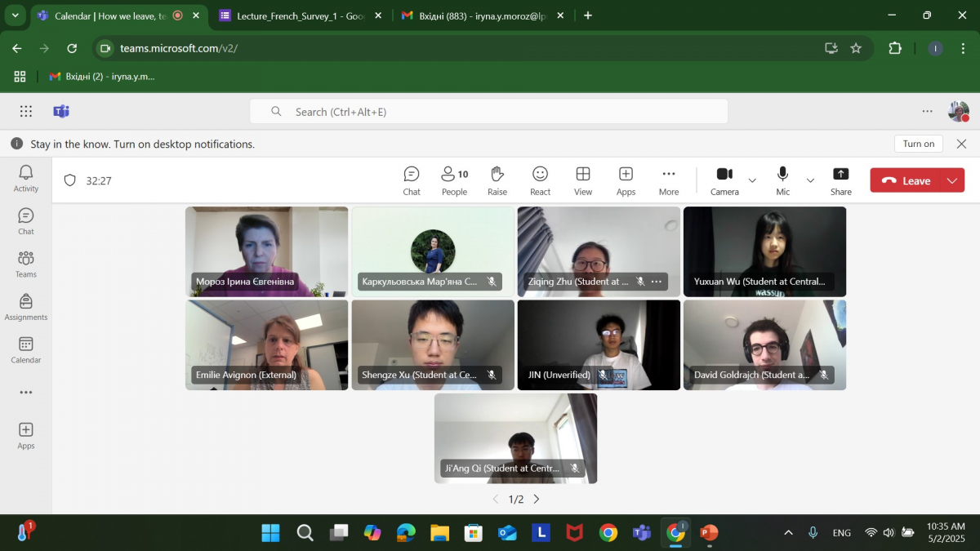Switch to the Вхідні (883) Gmail tab
980x551 pixels.
[x=481, y=16]
